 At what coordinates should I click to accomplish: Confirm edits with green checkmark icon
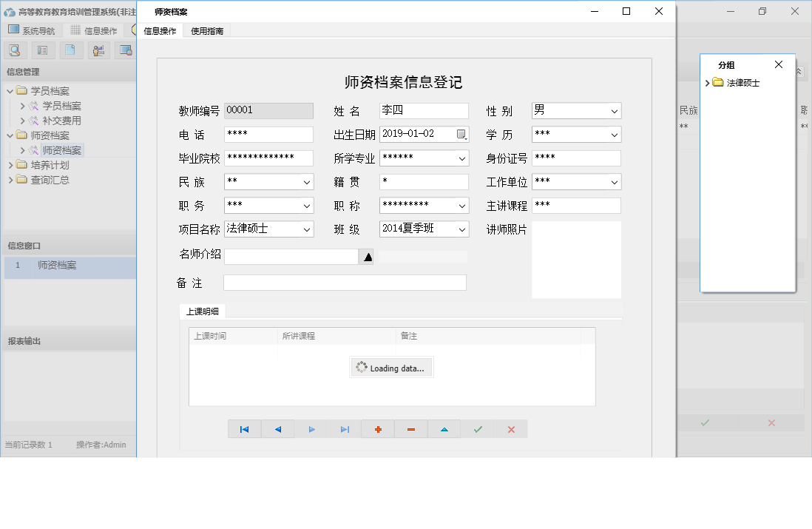[477, 428]
